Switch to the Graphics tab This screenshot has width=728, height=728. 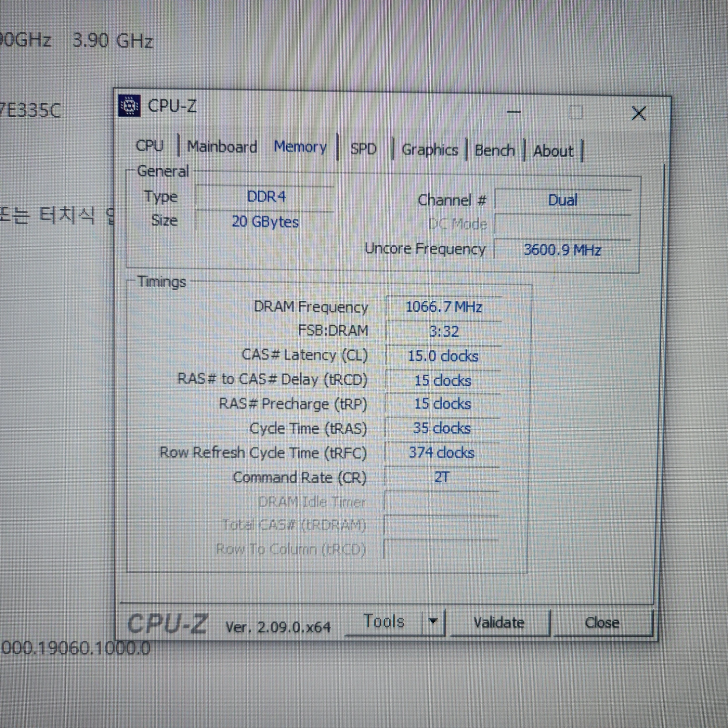[430, 150]
